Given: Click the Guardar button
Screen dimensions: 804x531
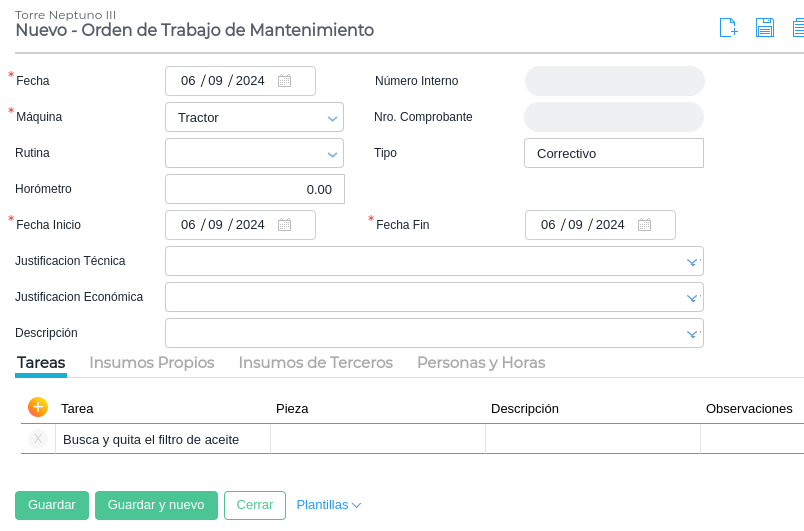Looking at the screenshot, I should pos(52,505).
